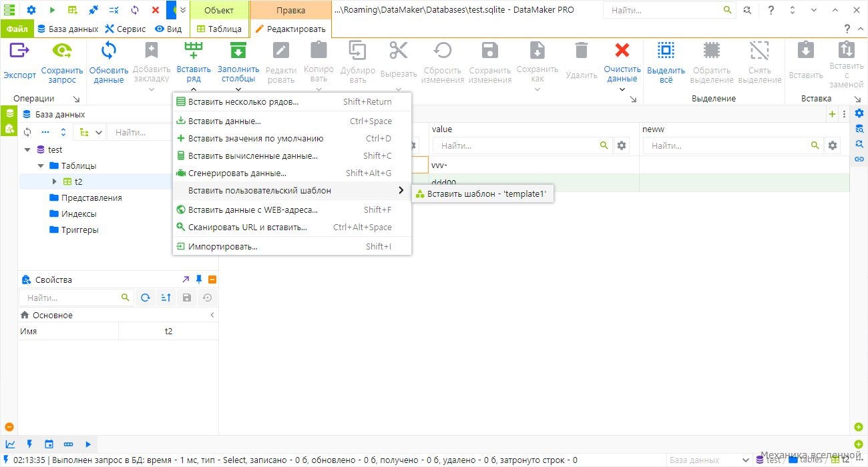Click the Операции group dialog launcher arrow
The width and height of the screenshot is (868, 467).
click(76, 99)
